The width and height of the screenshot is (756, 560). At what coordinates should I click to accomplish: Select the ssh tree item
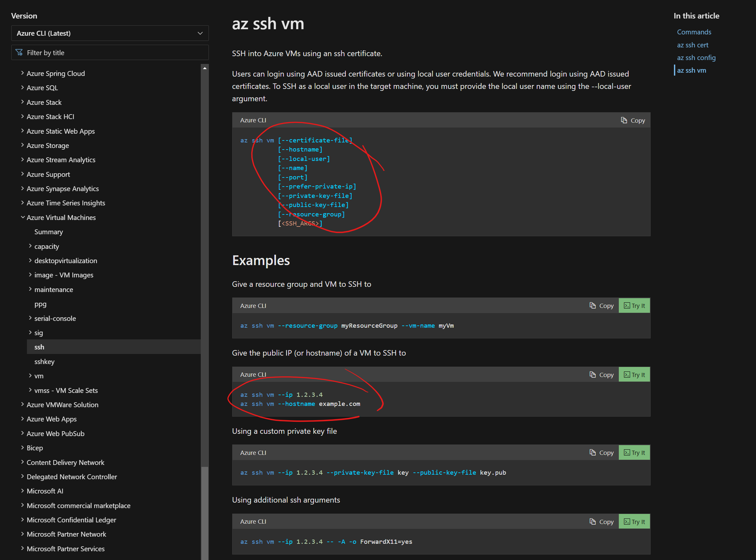[x=114, y=347]
